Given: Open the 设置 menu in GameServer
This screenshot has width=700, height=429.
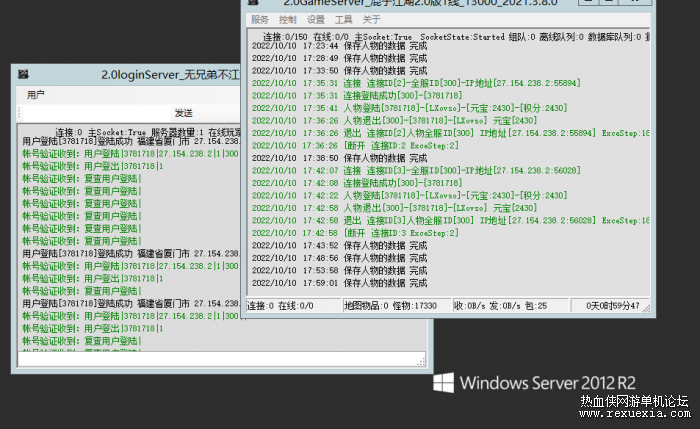Looking at the screenshot, I should pyautogui.click(x=316, y=20).
